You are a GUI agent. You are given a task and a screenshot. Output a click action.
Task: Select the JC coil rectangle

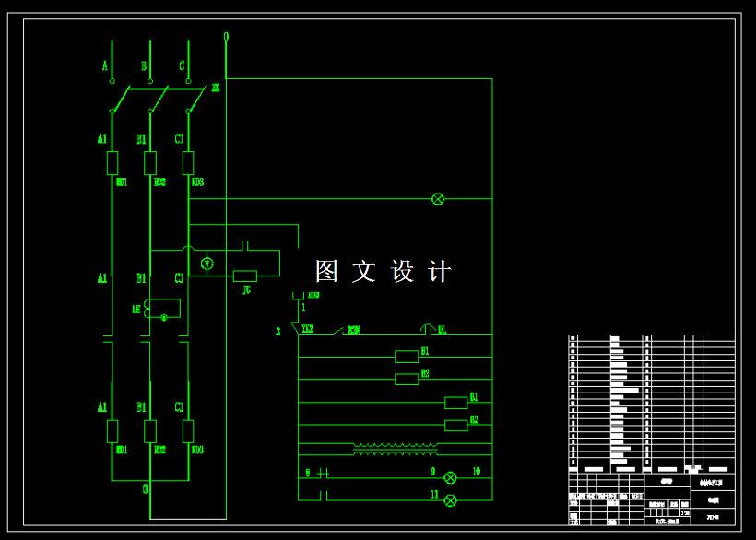[x=245, y=276]
